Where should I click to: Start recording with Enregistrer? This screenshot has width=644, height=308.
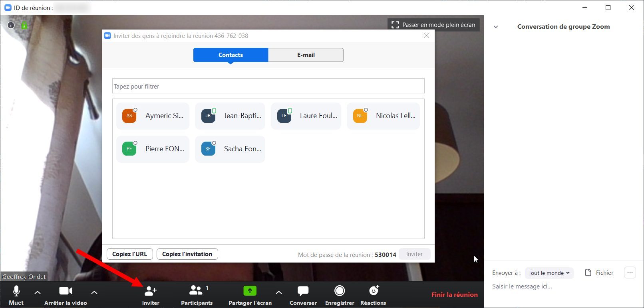coord(340,296)
